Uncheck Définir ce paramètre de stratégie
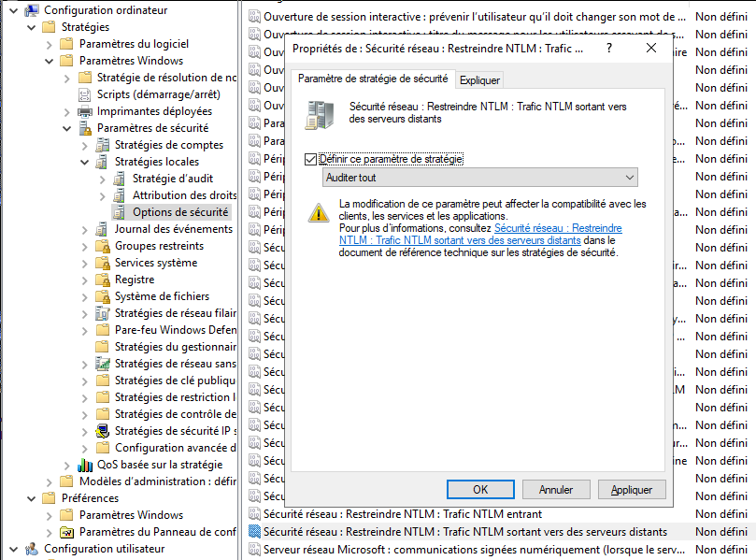The width and height of the screenshot is (756, 560). [311, 159]
